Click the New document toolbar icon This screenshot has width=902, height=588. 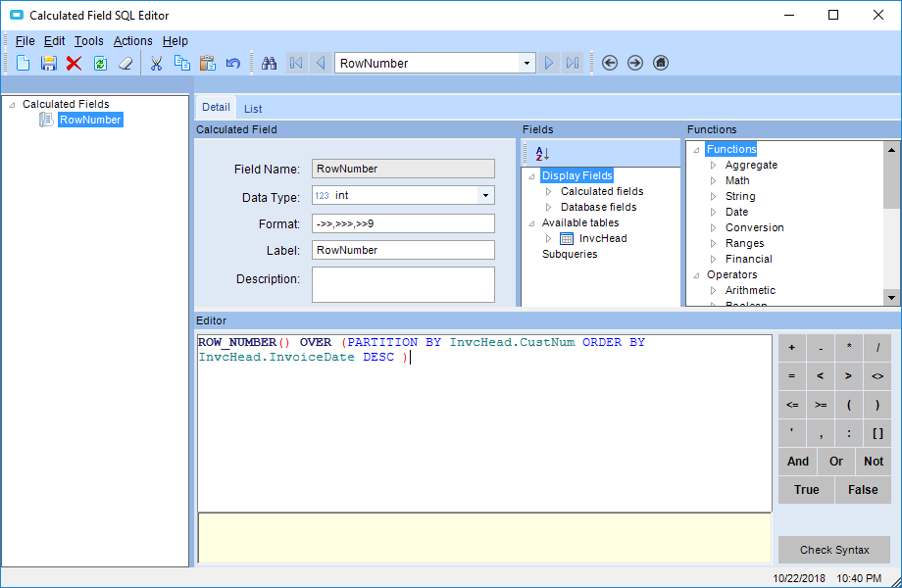pos(23,63)
